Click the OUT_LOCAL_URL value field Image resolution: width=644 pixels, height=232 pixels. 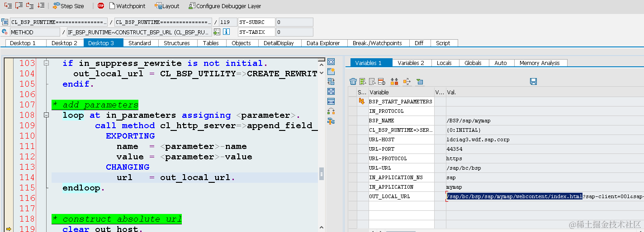[545, 196]
